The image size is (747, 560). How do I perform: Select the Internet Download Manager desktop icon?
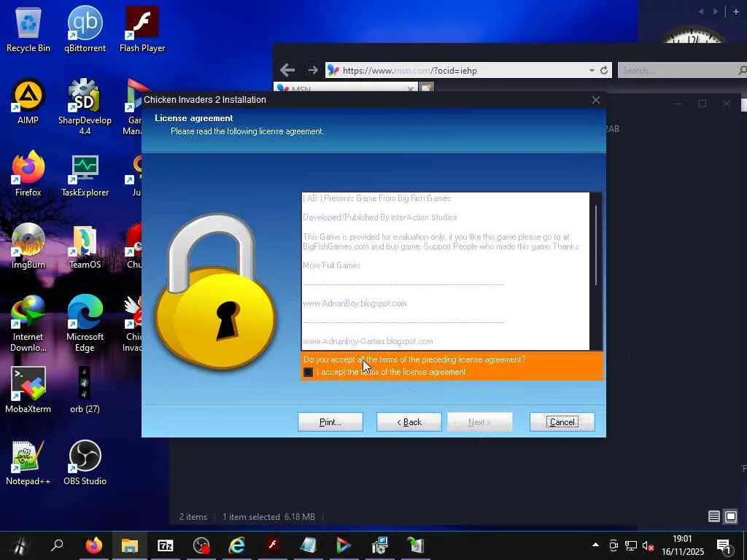click(28, 323)
